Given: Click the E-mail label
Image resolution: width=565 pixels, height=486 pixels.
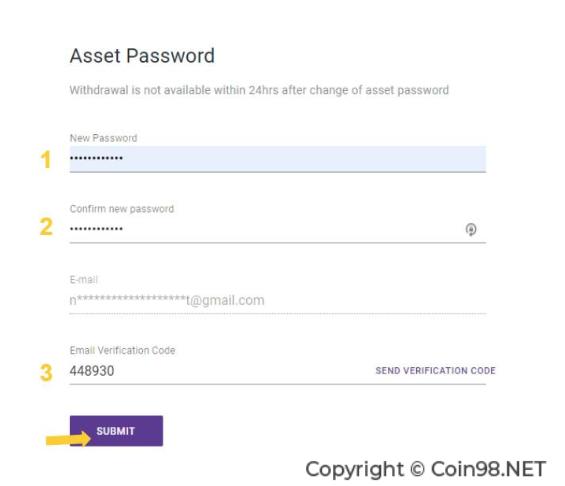Looking at the screenshot, I should pyautogui.click(x=84, y=280).
